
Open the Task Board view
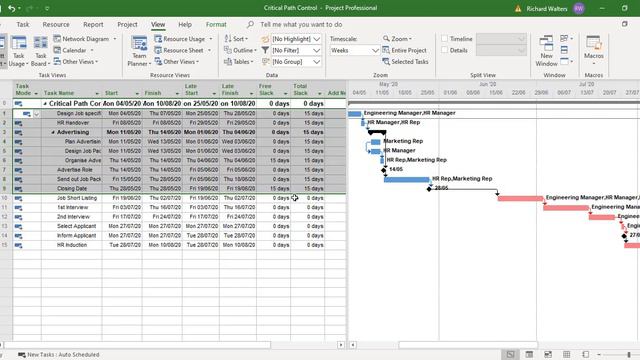click(x=40, y=52)
